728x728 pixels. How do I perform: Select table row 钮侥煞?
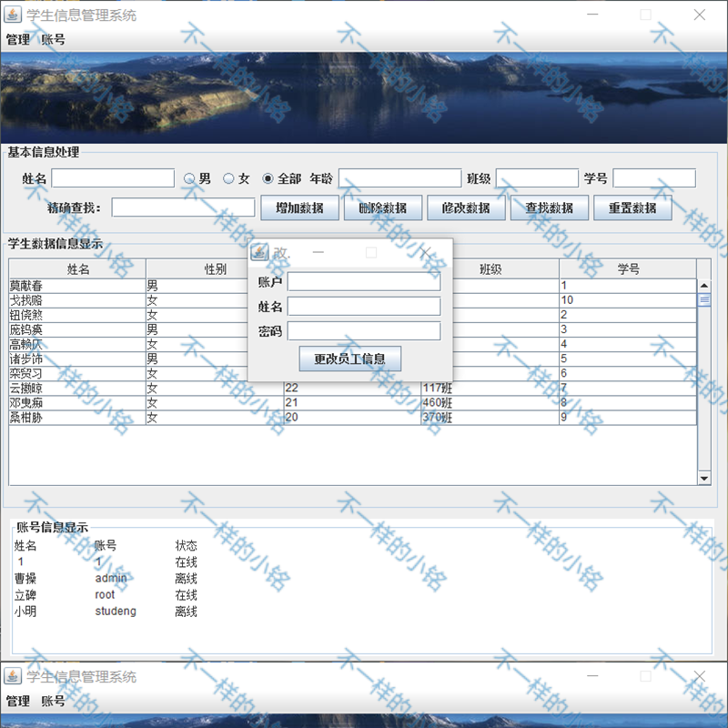click(353, 315)
